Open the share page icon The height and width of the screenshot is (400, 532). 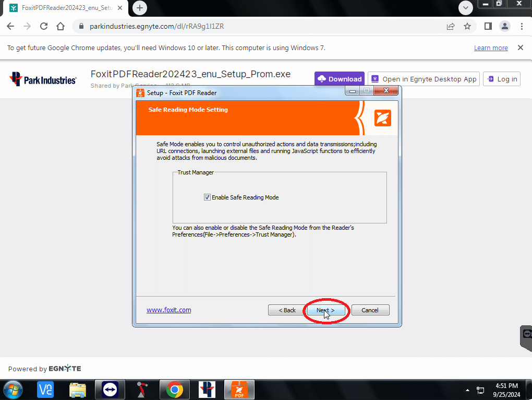click(x=451, y=26)
